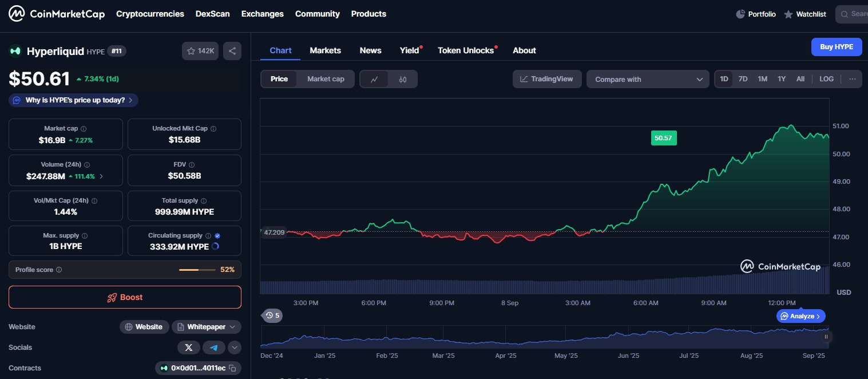Click the CoinMarketCap logo
This screenshot has width=868, height=379.
click(x=56, y=14)
